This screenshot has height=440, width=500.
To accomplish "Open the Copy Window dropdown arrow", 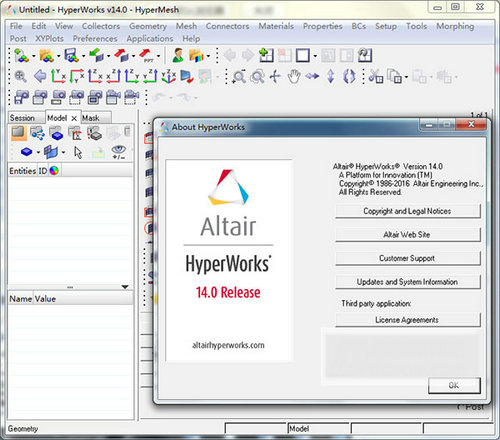I will coord(406,78).
